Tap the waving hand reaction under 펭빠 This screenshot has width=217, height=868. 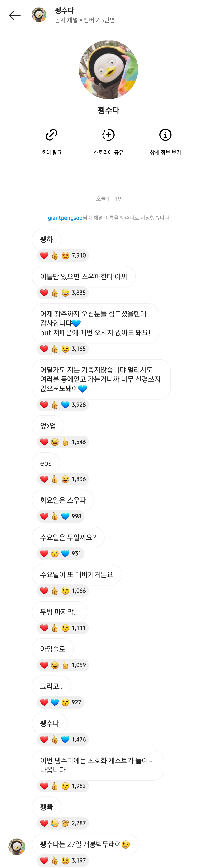click(65, 823)
